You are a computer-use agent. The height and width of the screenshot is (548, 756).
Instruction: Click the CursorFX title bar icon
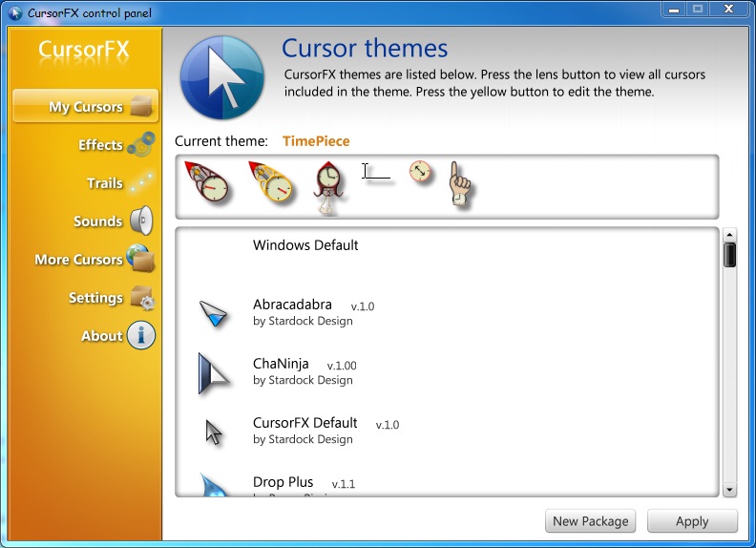(x=15, y=13)
